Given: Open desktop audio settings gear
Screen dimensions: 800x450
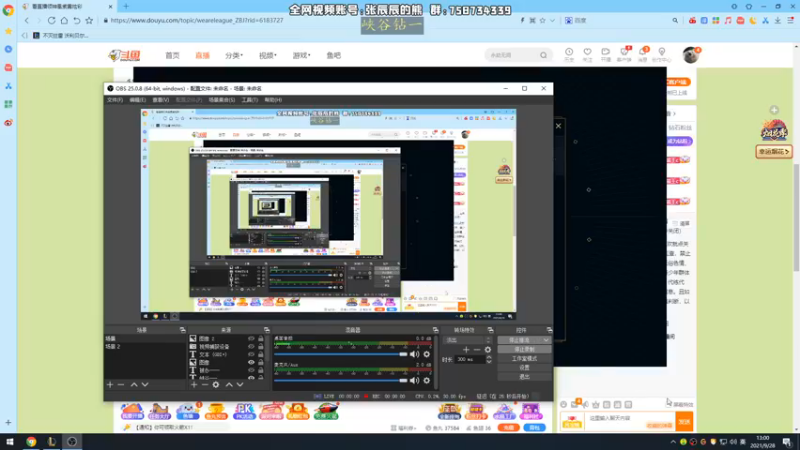Looking at the screenshot, I should coord(427,354).
